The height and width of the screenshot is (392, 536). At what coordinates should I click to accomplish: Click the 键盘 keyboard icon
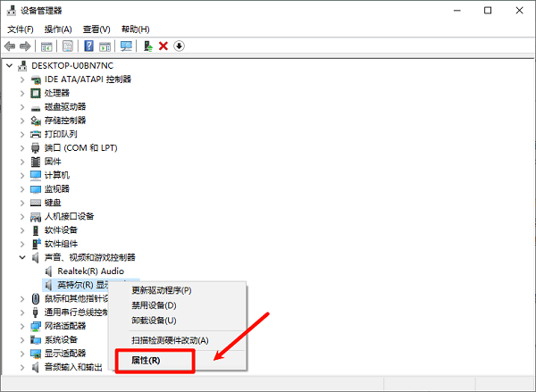tap(36, 203)
